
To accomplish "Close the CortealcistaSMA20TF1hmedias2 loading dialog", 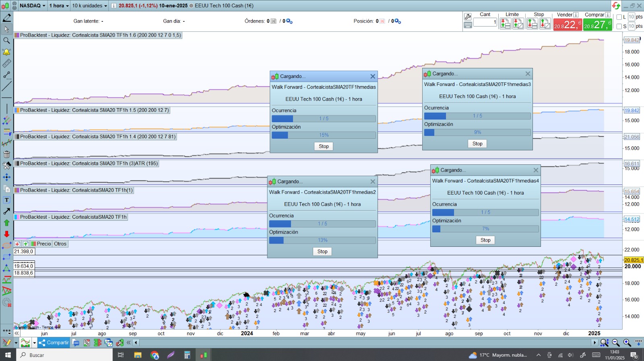I will [373, 182].
